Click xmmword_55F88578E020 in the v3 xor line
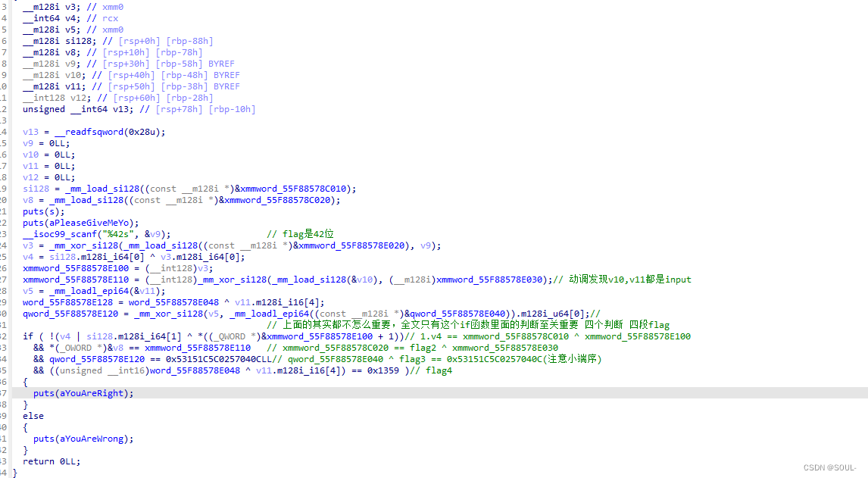Viewport: 868px width, 478px height. pos(351,245)
